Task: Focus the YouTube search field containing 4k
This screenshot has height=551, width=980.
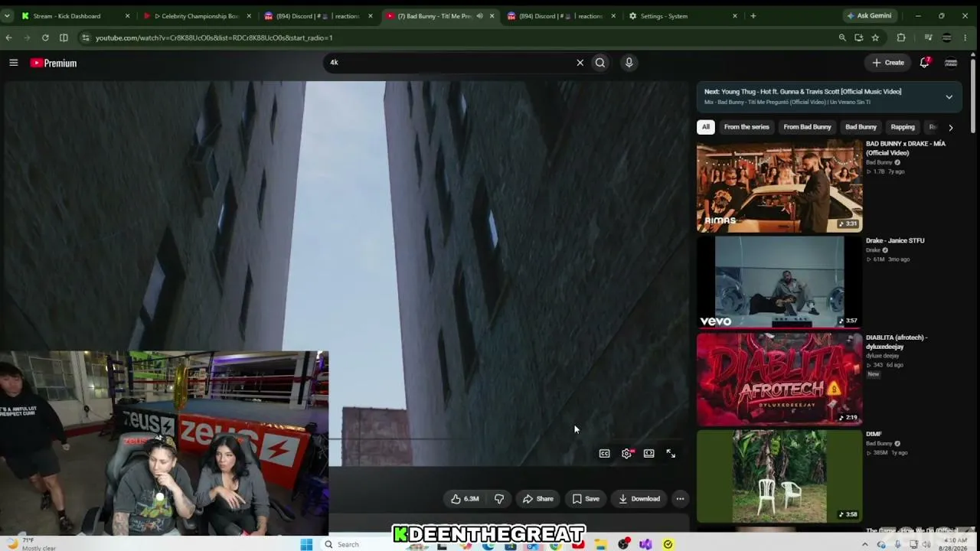Action: [450, 63]
